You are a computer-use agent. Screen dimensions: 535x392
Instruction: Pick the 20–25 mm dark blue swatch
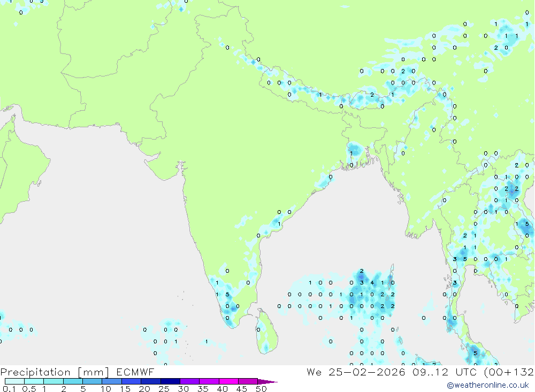(151, 381)
